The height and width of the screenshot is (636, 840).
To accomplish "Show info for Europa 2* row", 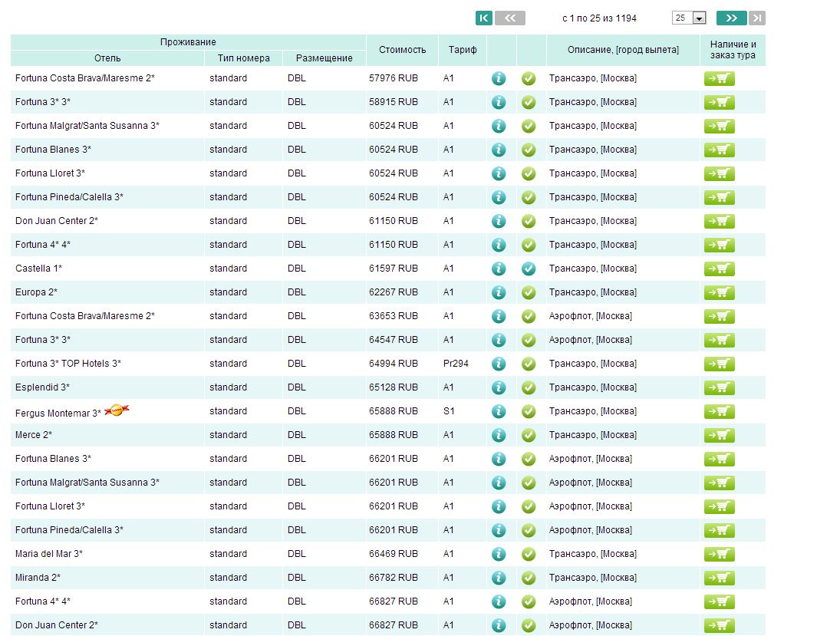I will [499, 292].
